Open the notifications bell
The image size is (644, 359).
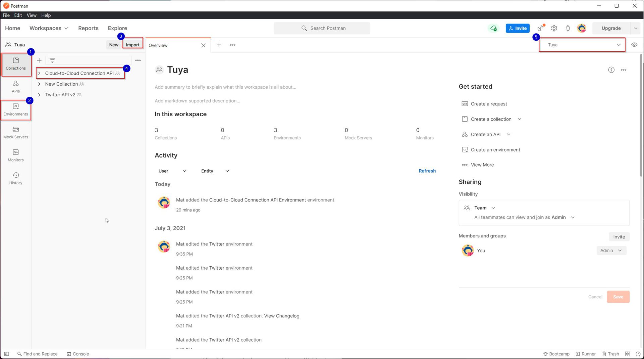tap(568, 28)
